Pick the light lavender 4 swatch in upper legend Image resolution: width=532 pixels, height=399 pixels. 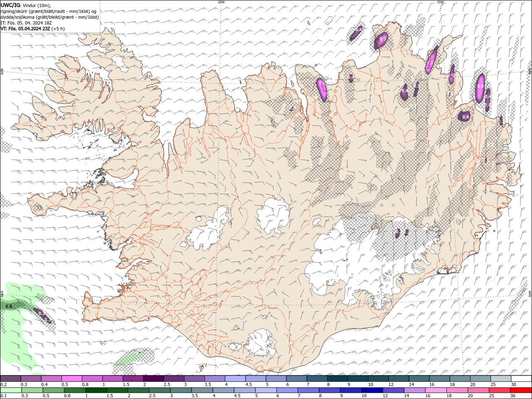(x=235, y=379)
